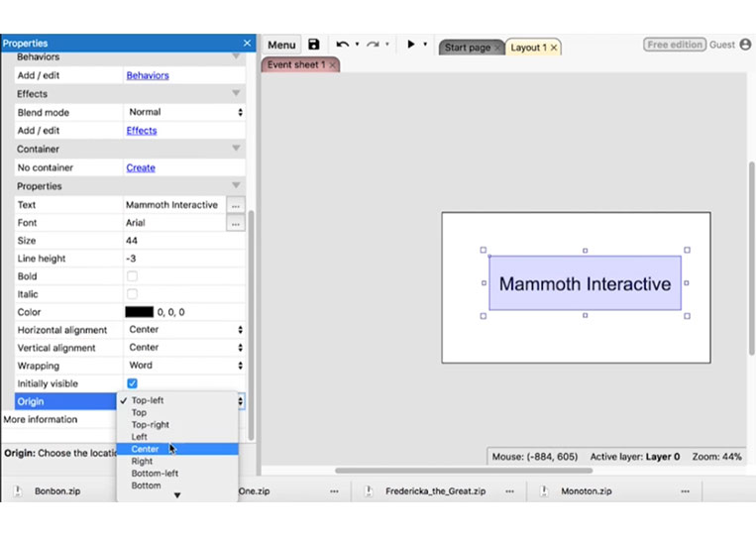Viewport: 756px width, 536px height.
Task: Open the Undo history dropdown arrow
Action: 358,44
